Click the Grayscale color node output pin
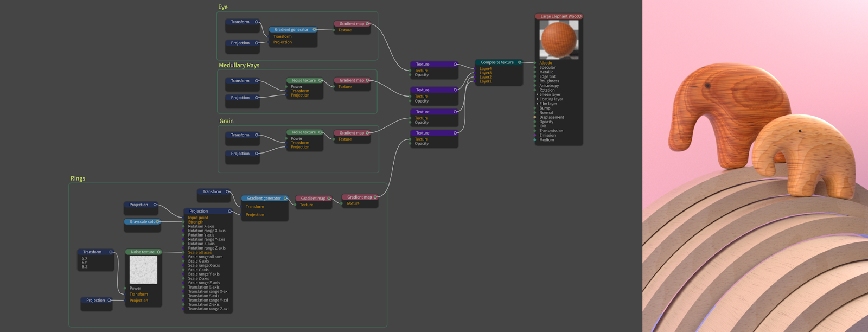The image size is (868, 332). point(158,222)
